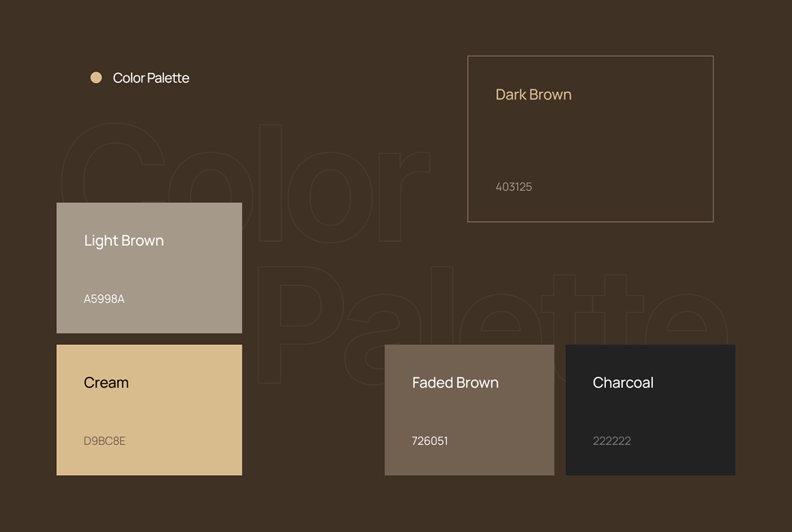
Task: Click the Charcoal label text
Action: (x=623, y=383)
